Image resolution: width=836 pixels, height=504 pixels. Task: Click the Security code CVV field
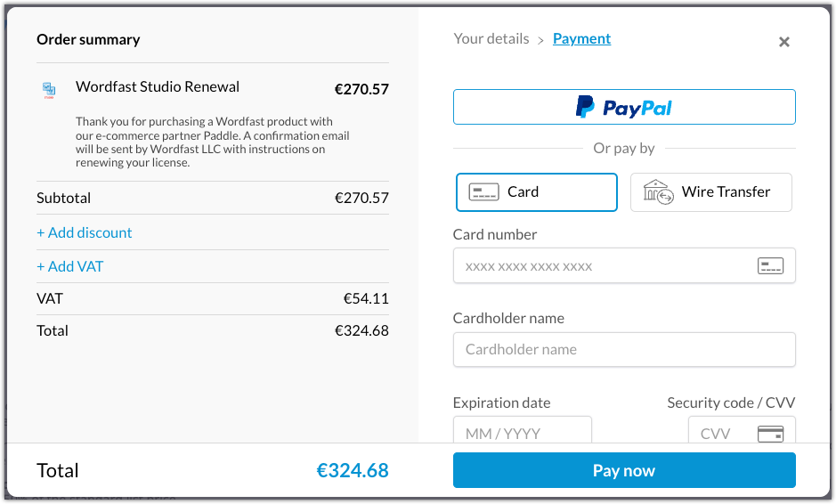[742, 430]
